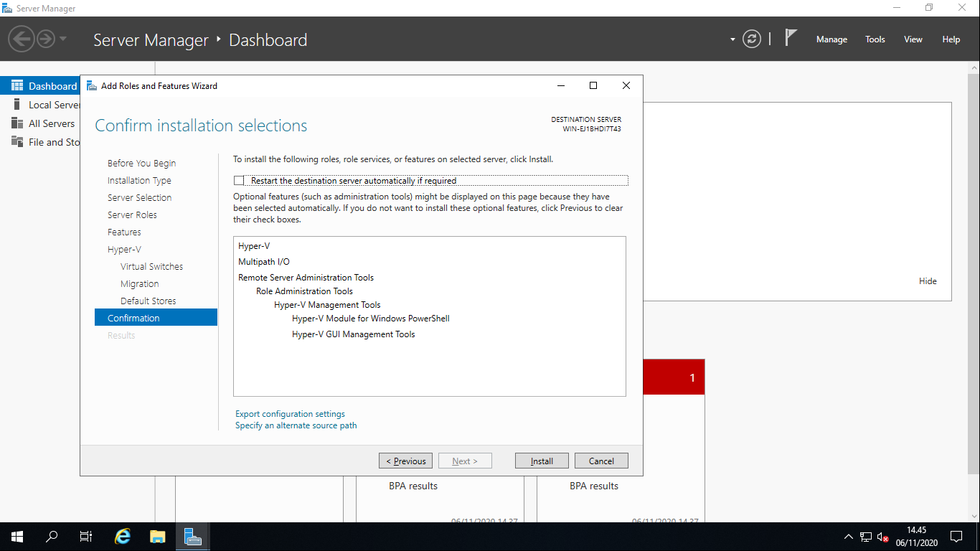Click Export configuration settings link
The height and width of the screenshot is (551, 980).
(290, 414)
